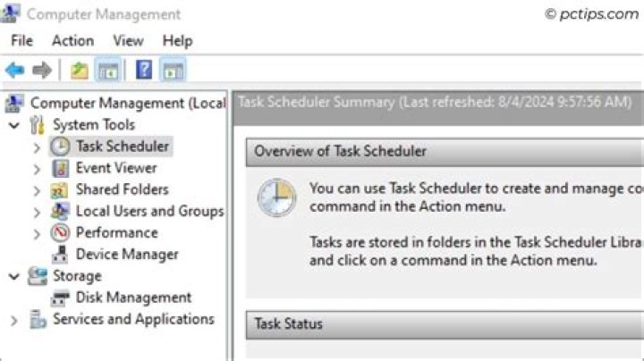Screen dimensions: 644x361
Task: Click the gray Forward arrow toolbar icon
Action: 41,71
